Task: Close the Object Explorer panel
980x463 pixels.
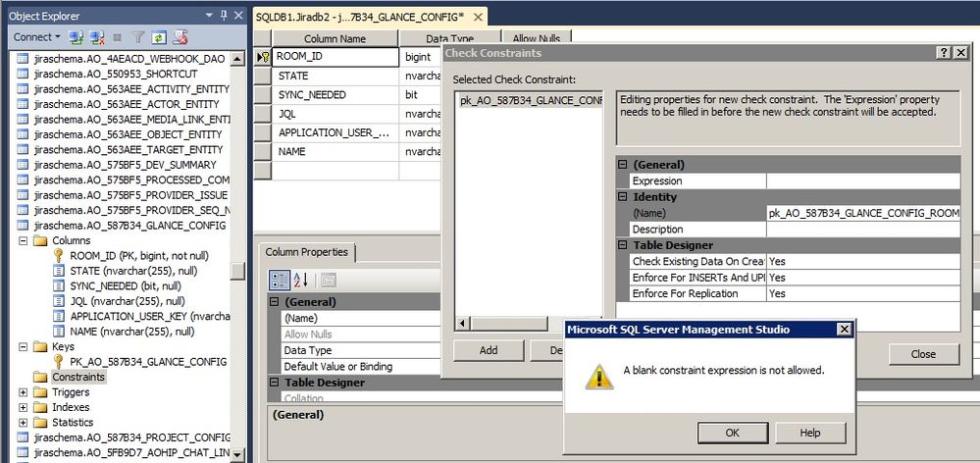Action: 238,16
